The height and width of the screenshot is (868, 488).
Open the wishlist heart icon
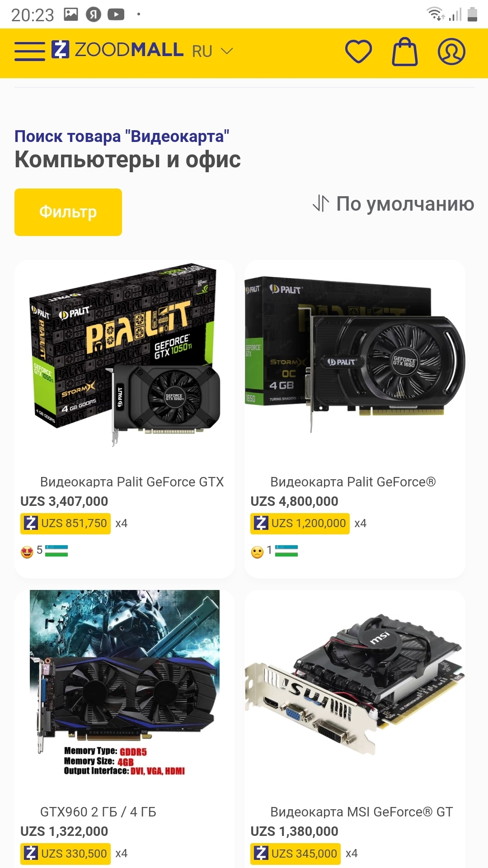[358, 51]
